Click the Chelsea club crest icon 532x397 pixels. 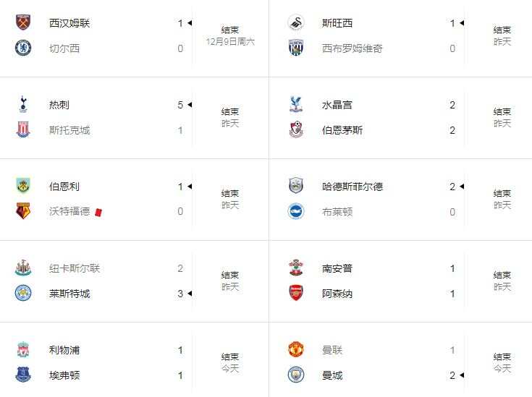pos(23,48)
